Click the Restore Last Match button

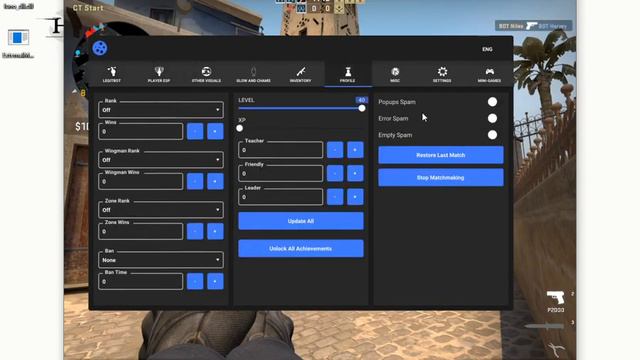click(441, 155)
